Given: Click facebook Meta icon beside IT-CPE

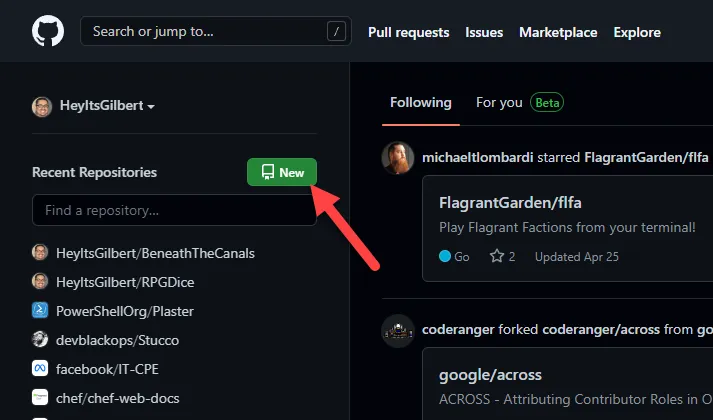Looking at the screenshot, I should click(x=40, y=368).
